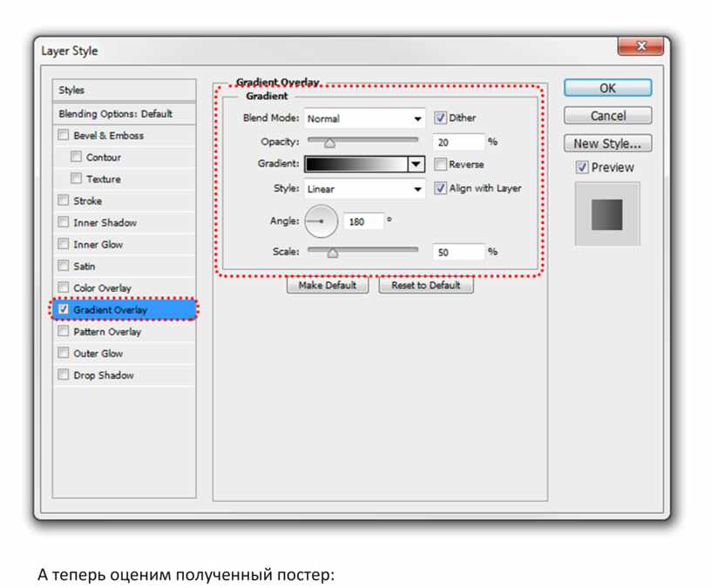Viewport: 711px width, 588px height.
Task: Select the Stroke effect label
Action: 87,201
